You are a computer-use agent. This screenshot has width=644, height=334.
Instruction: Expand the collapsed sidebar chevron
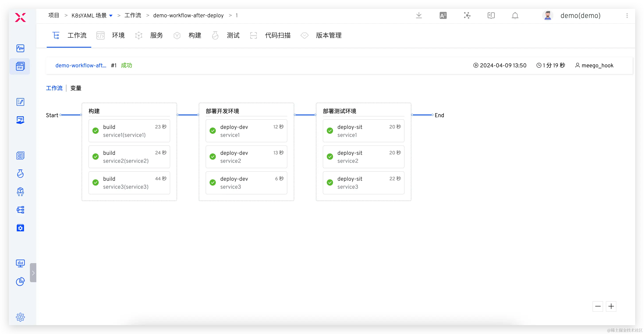point(33,273)
